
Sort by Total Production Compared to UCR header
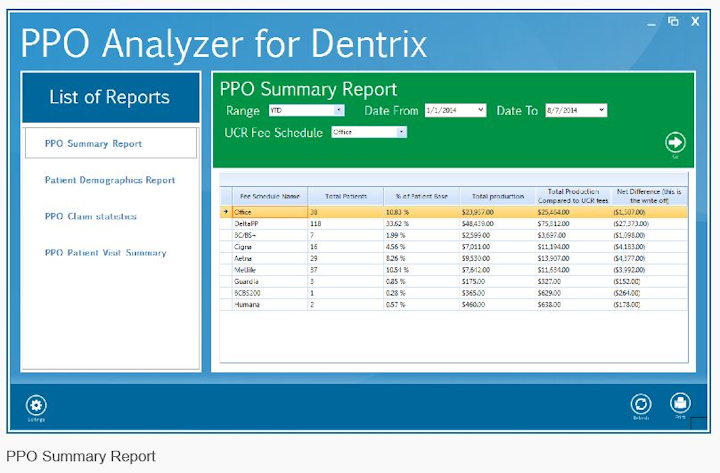click(574, 196)
